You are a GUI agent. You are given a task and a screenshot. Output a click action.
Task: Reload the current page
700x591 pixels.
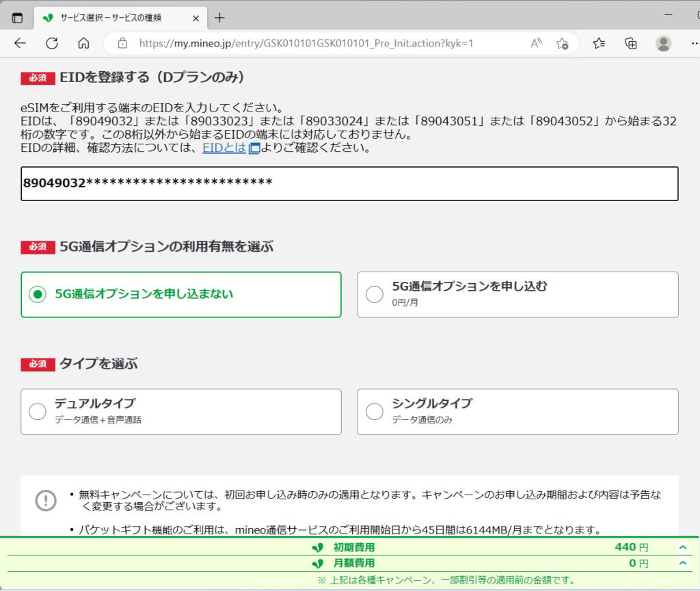pos(52,43)
